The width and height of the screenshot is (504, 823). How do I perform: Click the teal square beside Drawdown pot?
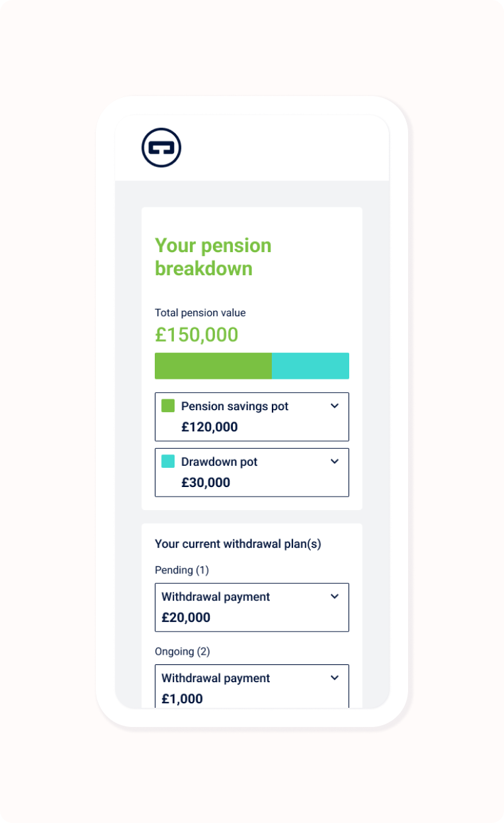pyautogui.click(x=168, y=461)
